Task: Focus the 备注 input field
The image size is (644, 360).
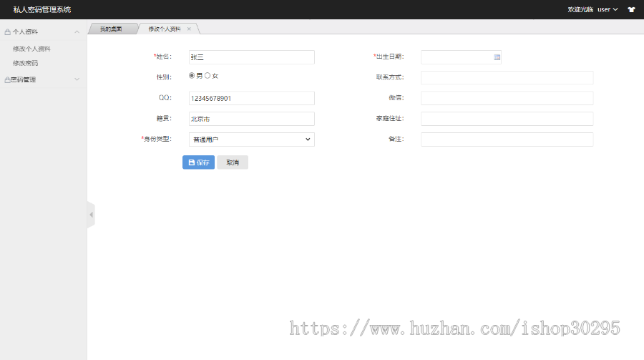Action: (x=507, y=140)
